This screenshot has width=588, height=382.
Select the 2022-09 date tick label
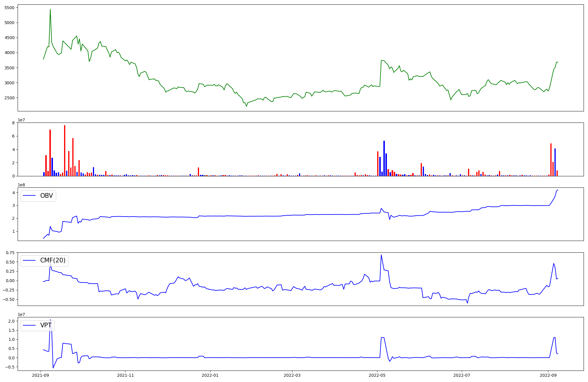[548, 375]
